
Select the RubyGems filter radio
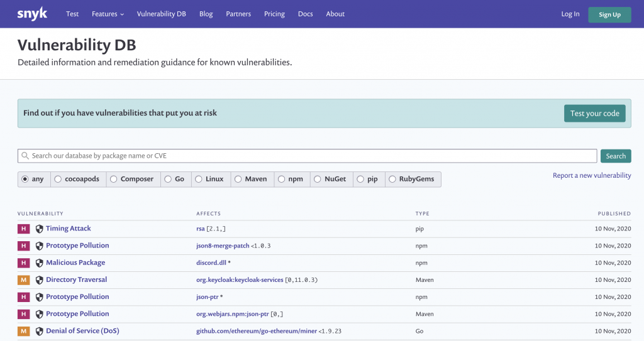click(392, 180)
